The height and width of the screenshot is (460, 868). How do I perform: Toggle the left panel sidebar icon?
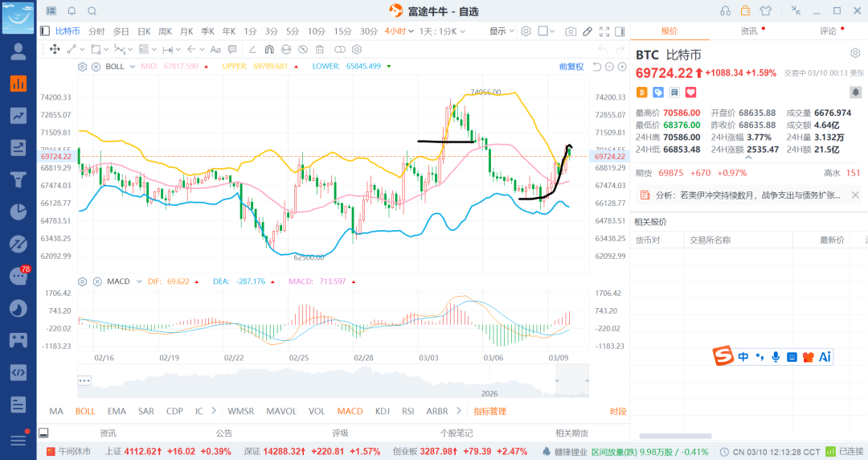point(46,31)
